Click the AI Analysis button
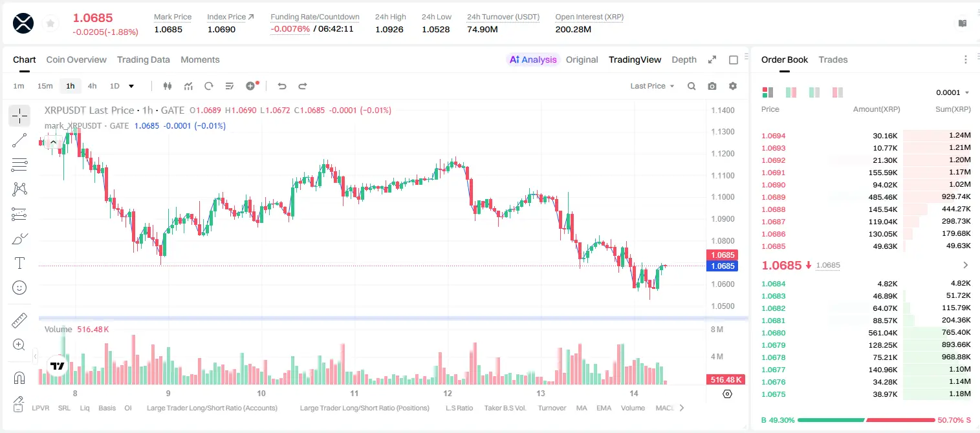The width and height of the screenshot is (980, 433). [x=532, y=59]
